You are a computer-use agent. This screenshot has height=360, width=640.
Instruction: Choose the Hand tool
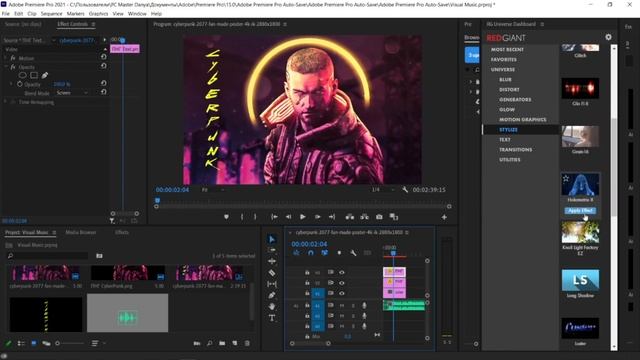click(272, 307)
